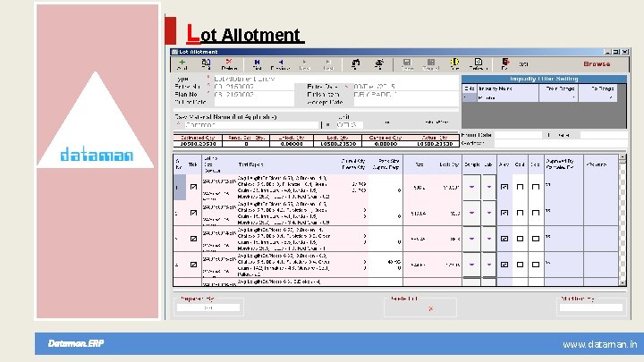The width and height of the screenshot is (644, 362).
Task: Click the Browse label in toolbar
Action: [x=597, y=64]
